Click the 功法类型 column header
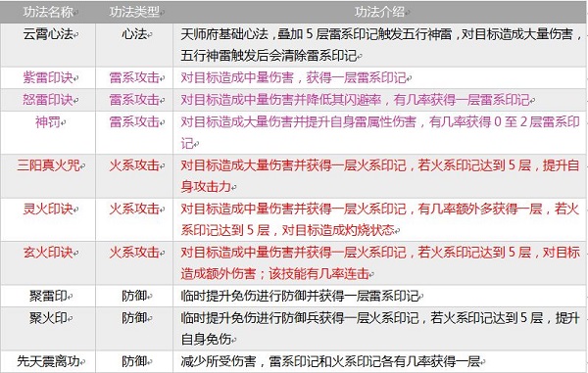The image size is (588, 373). point(134,12)
